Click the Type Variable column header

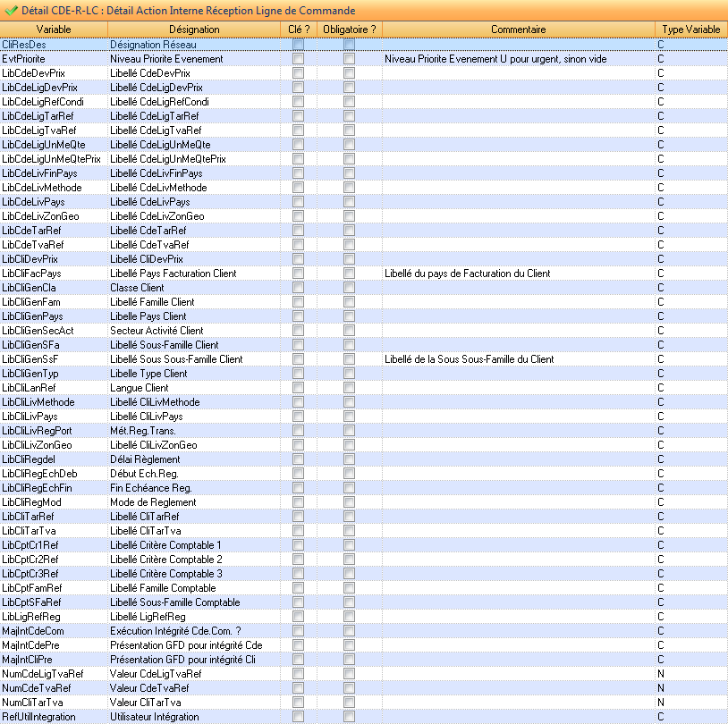coord(690,29)
